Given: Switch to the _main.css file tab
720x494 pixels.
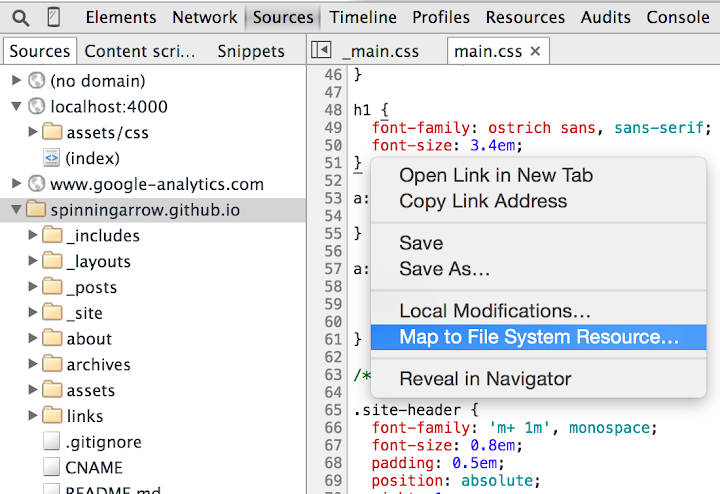Looking at the screenshot, I should point(381,51).
